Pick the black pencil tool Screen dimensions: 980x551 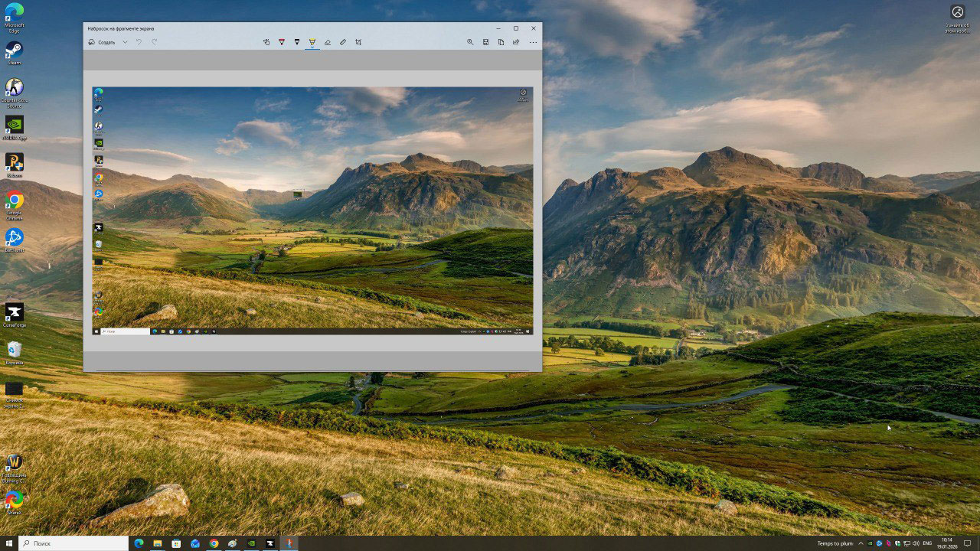click(x=297, y=42)
